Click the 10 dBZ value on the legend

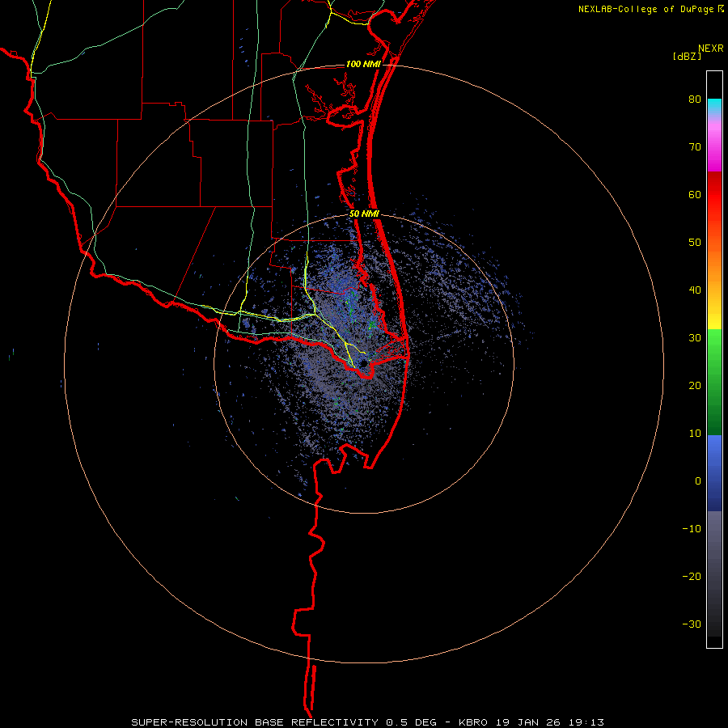click(x=695, y=434)
